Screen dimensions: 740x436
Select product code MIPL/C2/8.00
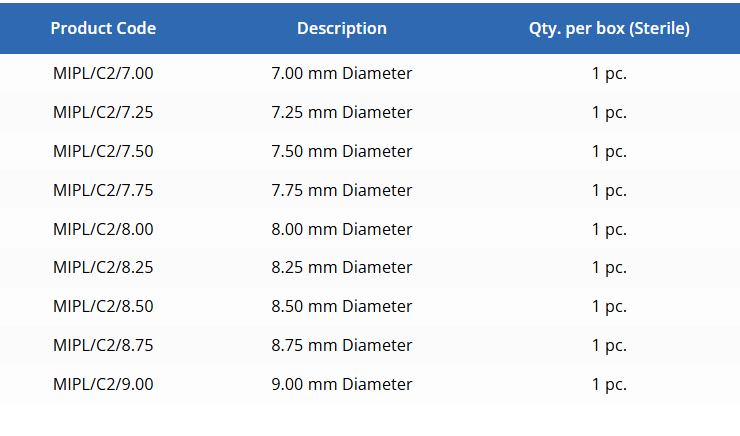click(103, 229)
